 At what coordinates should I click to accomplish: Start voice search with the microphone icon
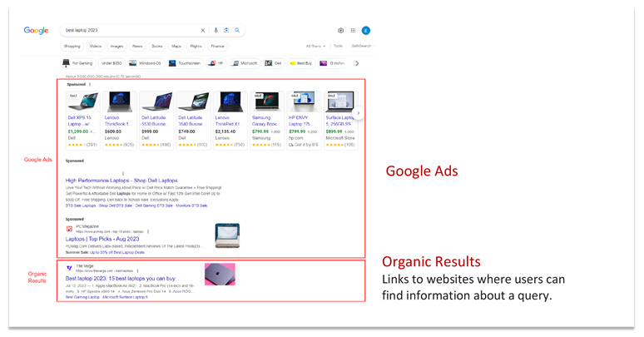[x=216, y=30]
